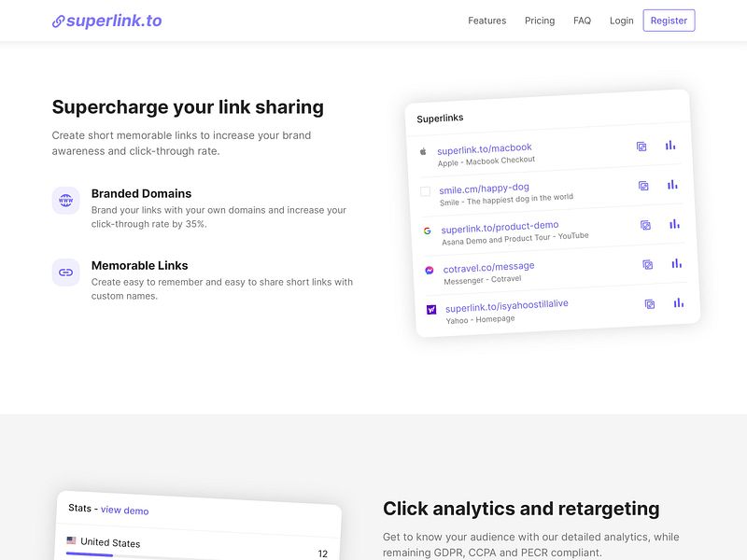Click 'Click analytics and retargeting' heading
Viewport: 747px width, 560px height.
[x=521, y=509]
